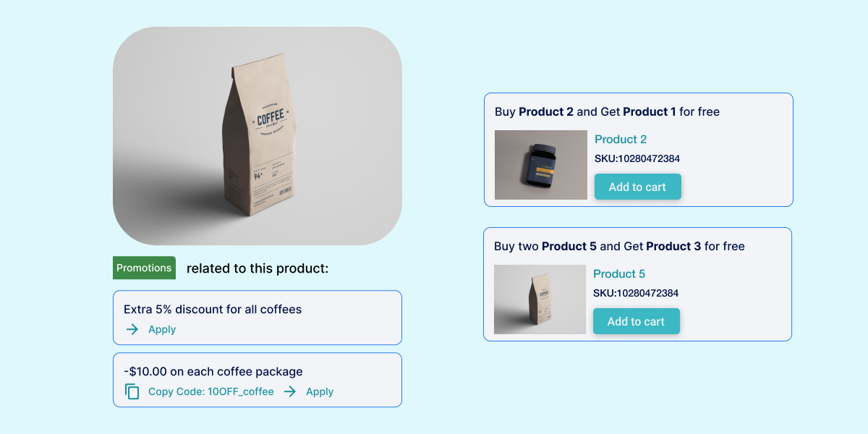Apply the extra 5% coffee discount
This screenshot has height=434, width=868.
pyautogui.click(x=162, y=329)
